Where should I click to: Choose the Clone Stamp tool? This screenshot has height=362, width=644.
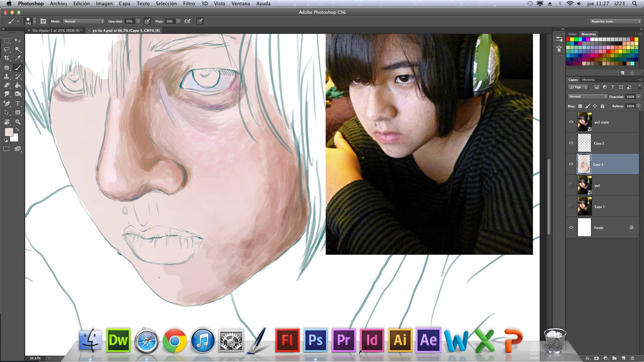click(7, 77)
